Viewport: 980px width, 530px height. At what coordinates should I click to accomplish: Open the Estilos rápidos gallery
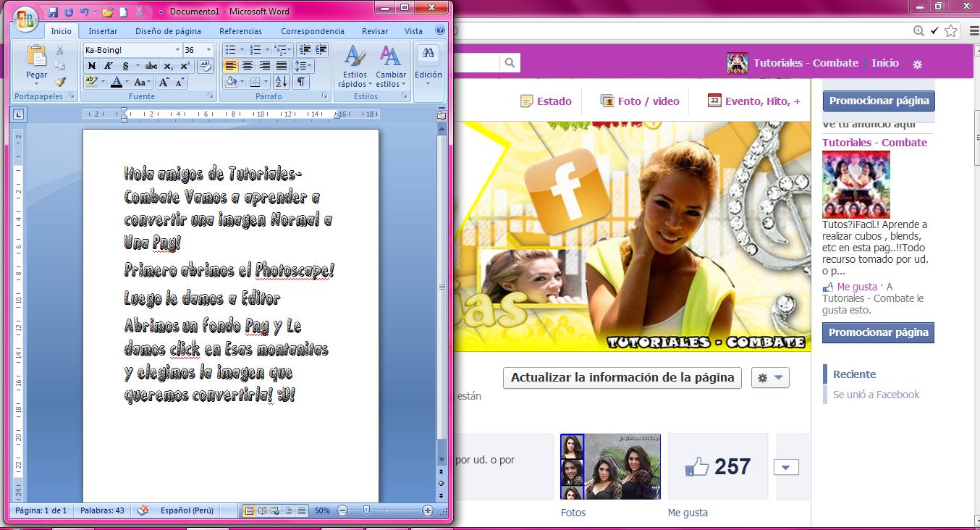click(x=354, y=67)
